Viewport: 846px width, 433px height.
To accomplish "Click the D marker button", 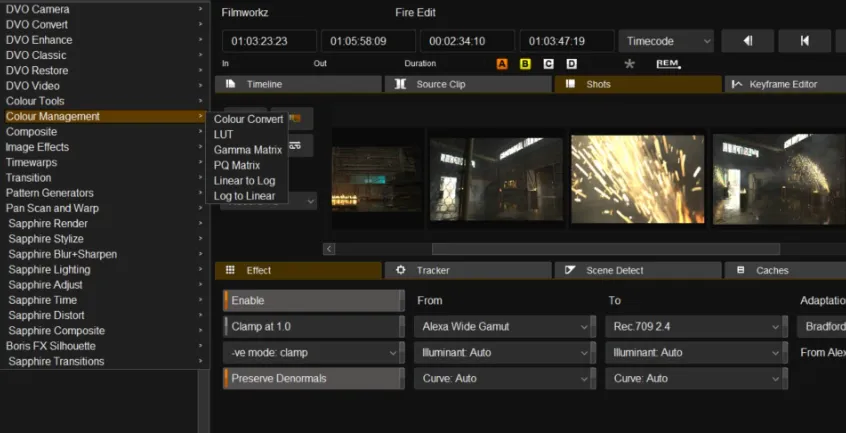I will click(571, 64).
